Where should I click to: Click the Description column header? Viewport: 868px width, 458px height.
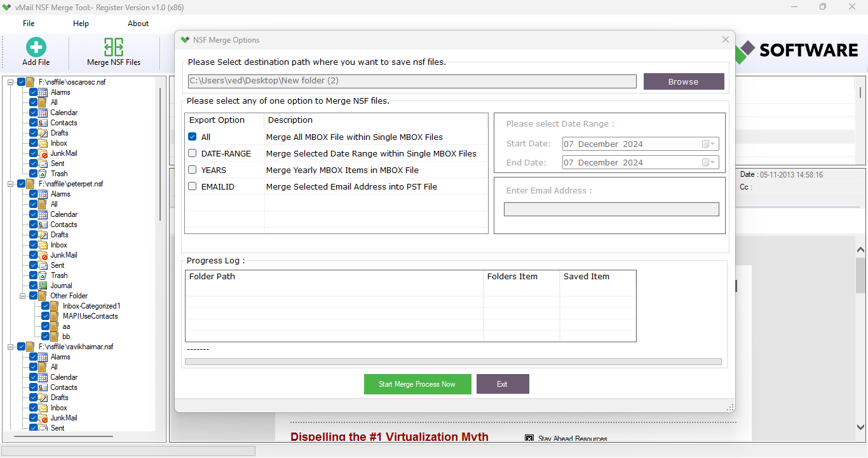click(x=290, y=120)
